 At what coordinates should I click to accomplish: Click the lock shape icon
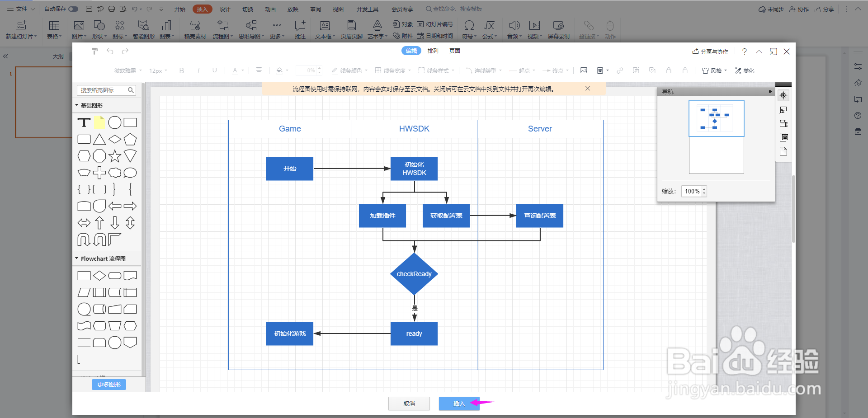(669, 70)
